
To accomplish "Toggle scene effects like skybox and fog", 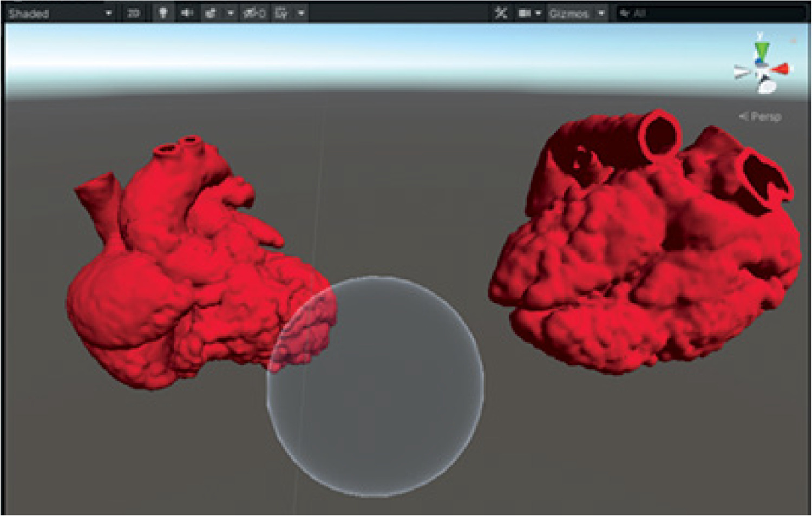I will click(x=211, y=13).
